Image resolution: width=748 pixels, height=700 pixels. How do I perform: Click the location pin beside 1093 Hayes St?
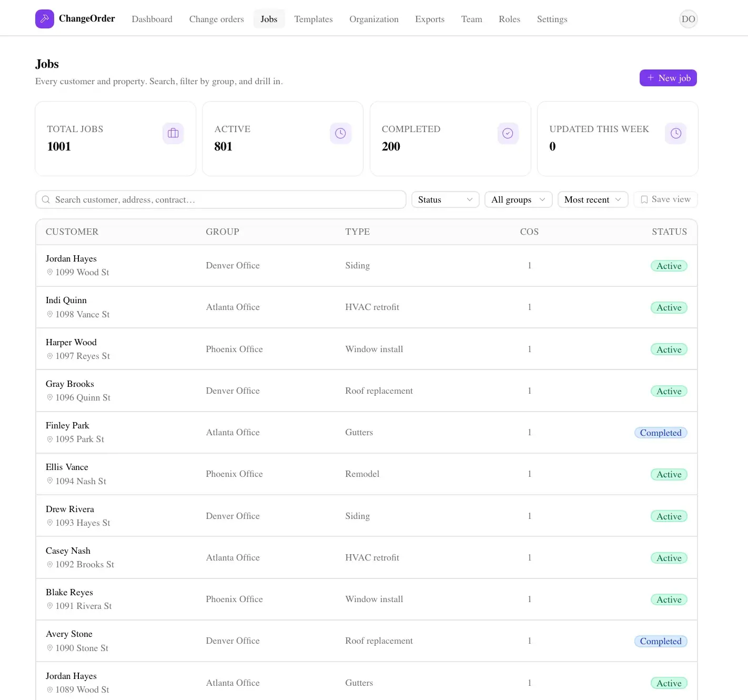[x=50, y=523]
